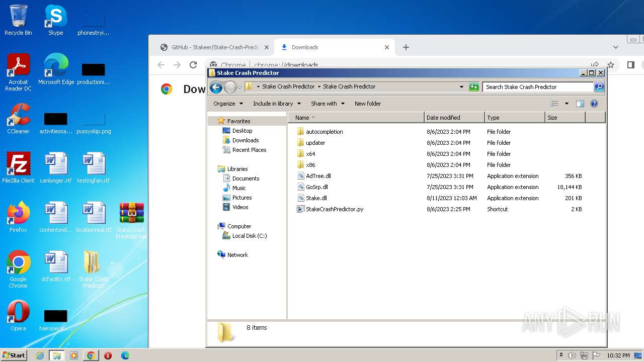Open the Include in library dropdown
644x362 pixels.
click(277, 104)
